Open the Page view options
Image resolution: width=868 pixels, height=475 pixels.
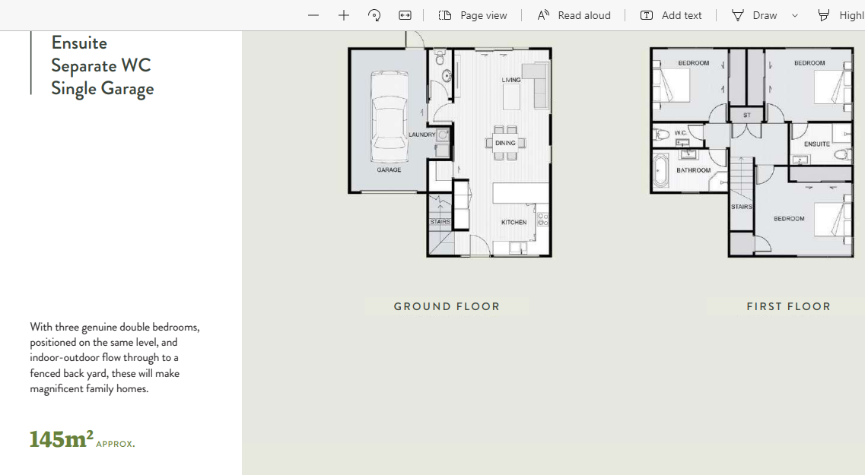[472, 15]
